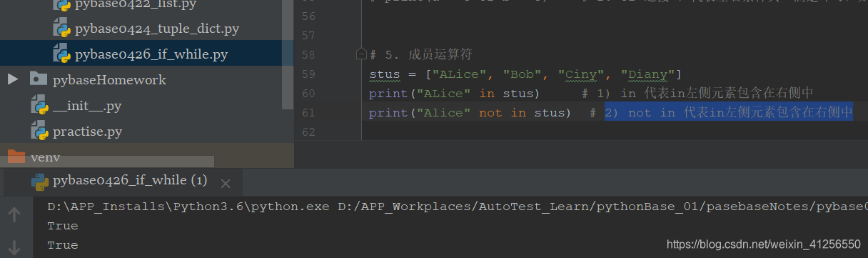
Task: Click line number 59 in gutter
Action: click(308, 74)
